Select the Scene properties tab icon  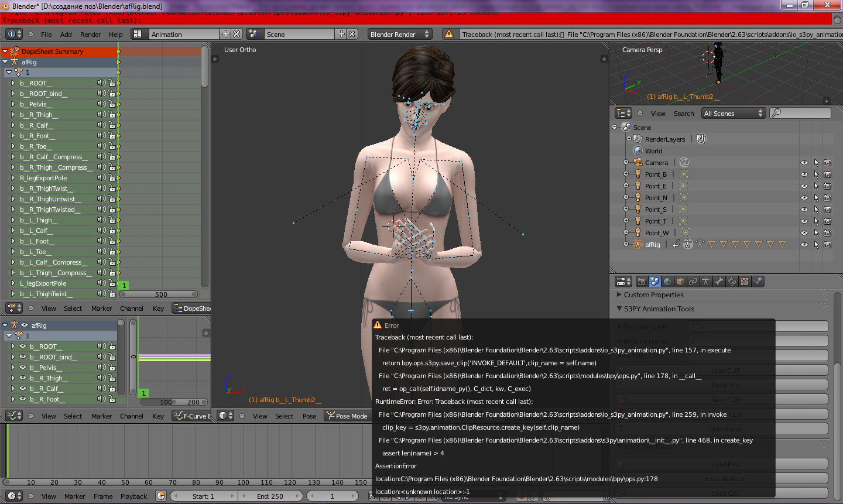coord(654,282)
